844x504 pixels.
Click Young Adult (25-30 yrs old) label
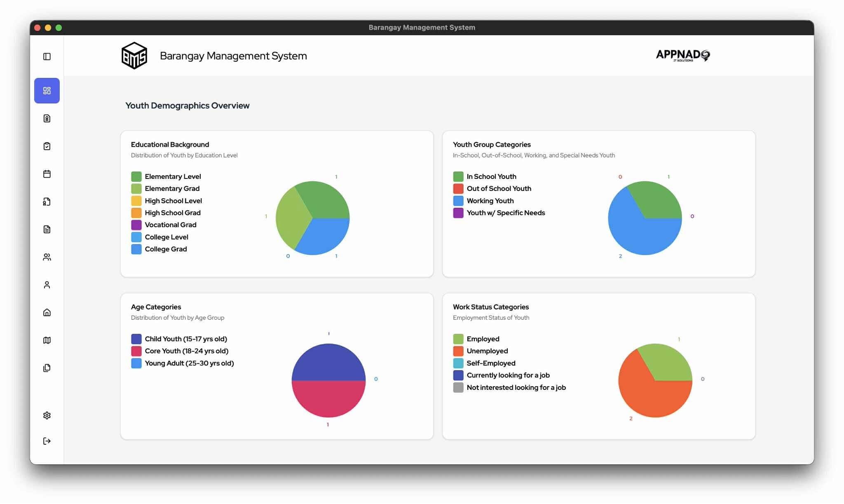[189, 363]
